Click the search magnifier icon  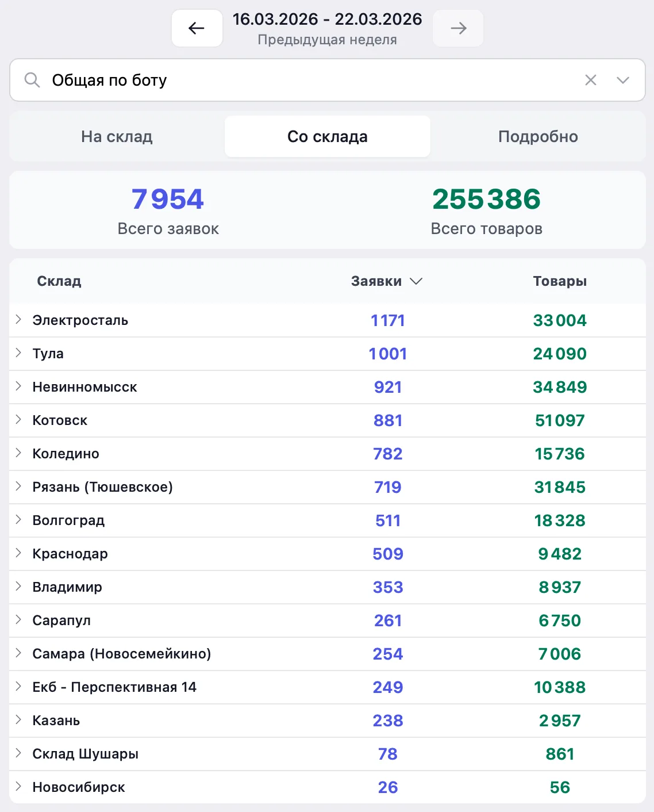(32, 80)
